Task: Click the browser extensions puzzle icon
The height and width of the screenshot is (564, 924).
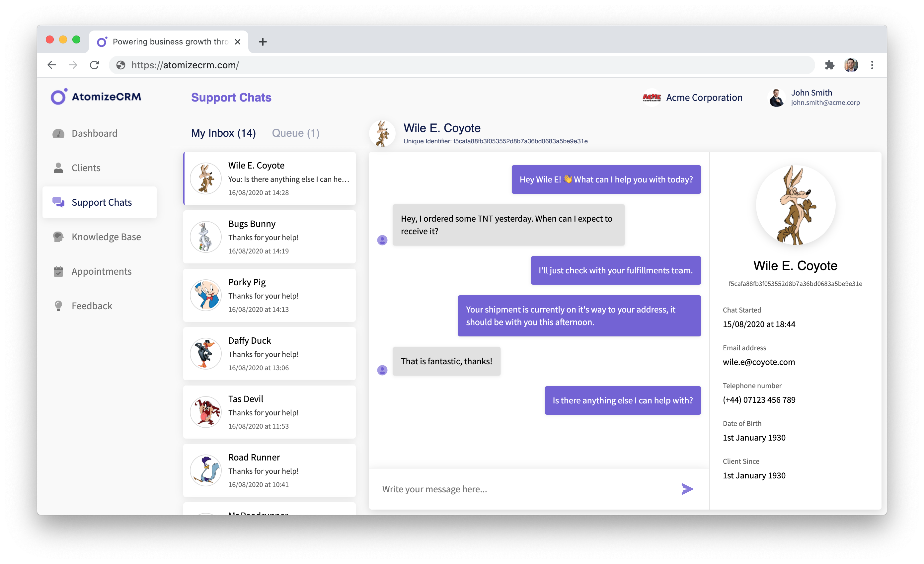Action: point(829,65)
